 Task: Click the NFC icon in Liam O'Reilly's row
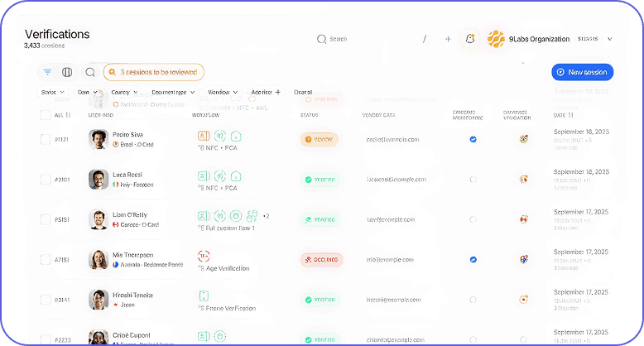click(219, 216)
